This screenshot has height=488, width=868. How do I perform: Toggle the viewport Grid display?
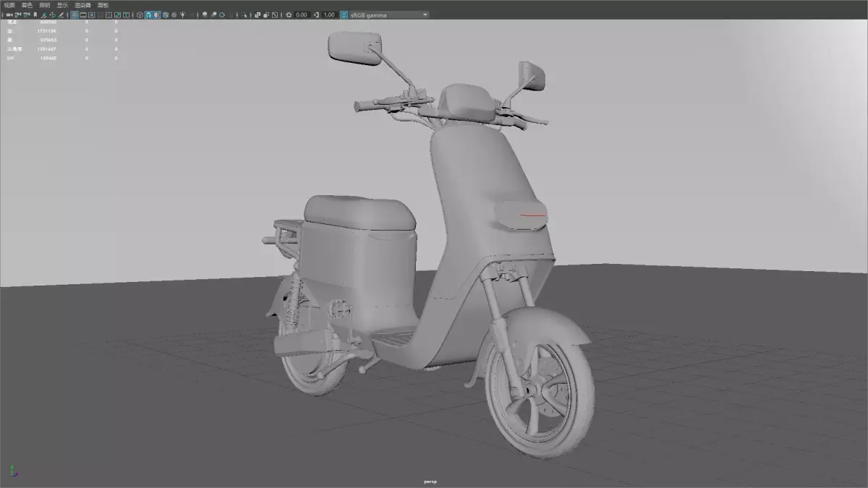[74, 14]
